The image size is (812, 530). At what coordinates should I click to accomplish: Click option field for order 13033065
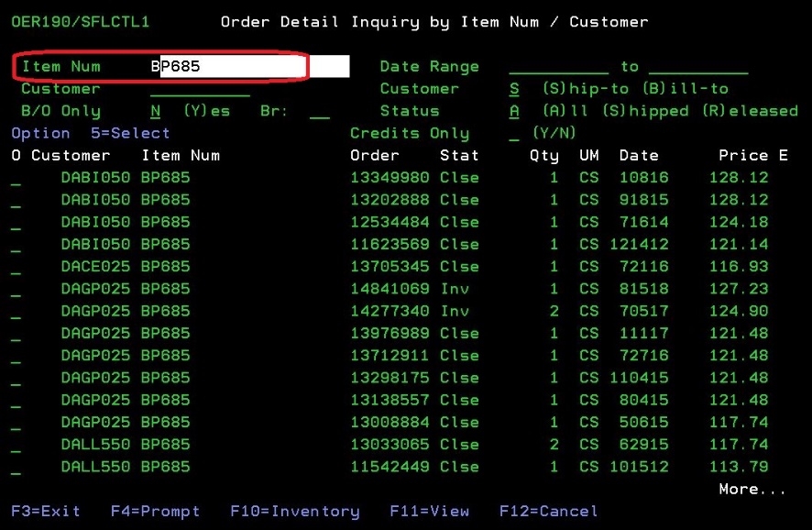click(x=16, y=446)
